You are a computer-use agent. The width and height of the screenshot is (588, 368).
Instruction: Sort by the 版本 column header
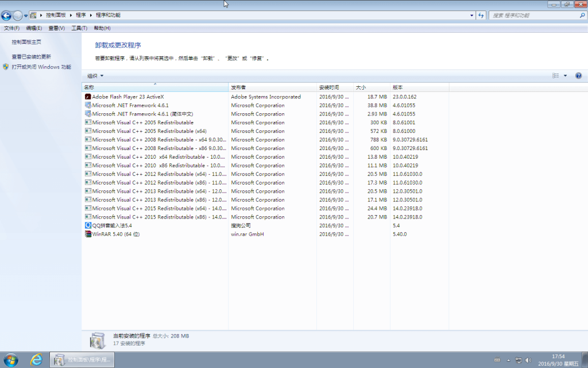point(420,87)
